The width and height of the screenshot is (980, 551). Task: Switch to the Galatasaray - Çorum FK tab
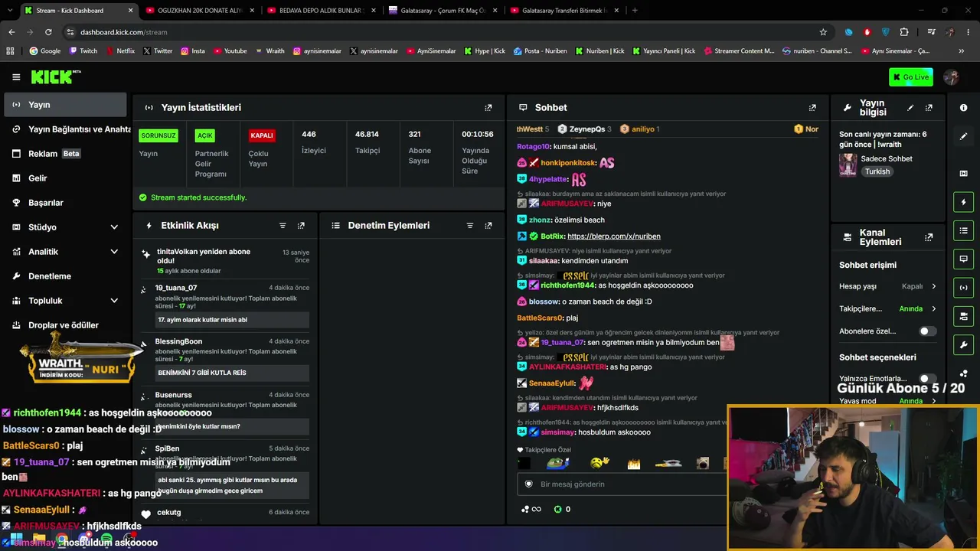[x=441, y=11]
